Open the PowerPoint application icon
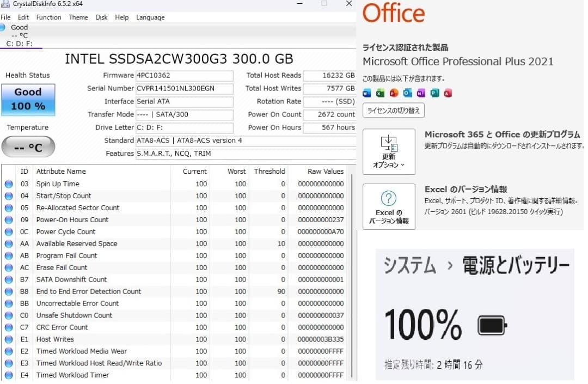 [x=394, y=93]
